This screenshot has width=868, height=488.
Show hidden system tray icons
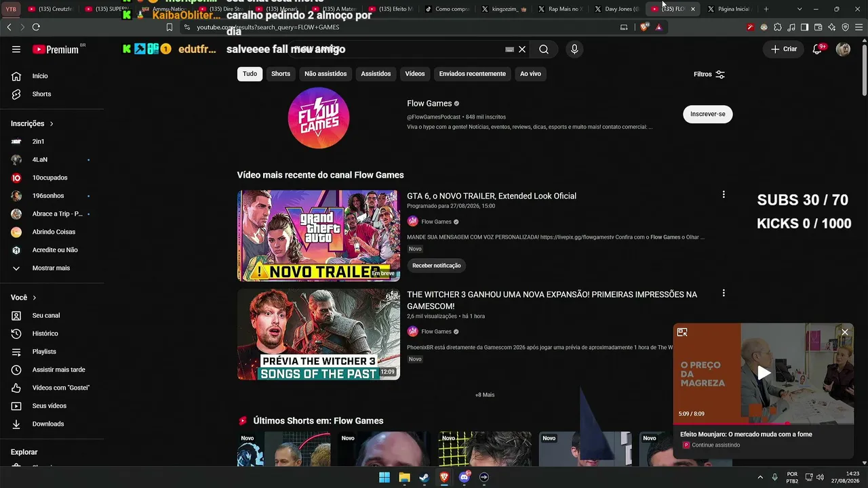pyautogui.click(x=759, y=477)
